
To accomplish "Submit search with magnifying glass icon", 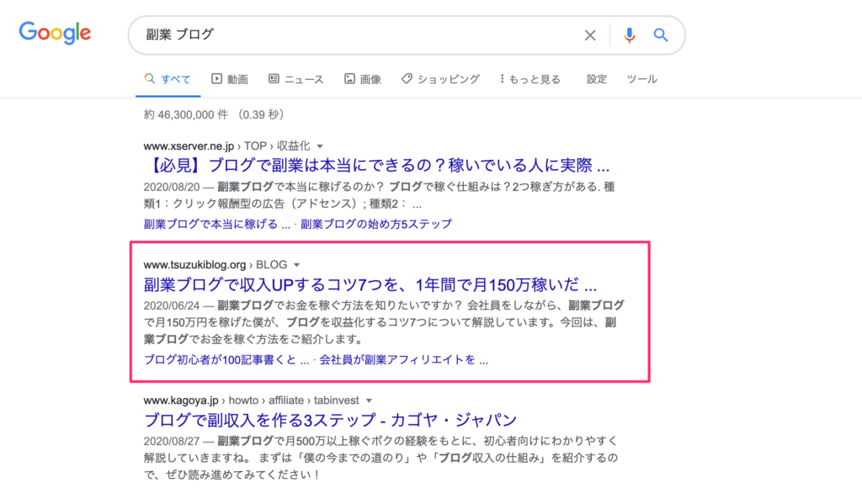I will 661,35.
